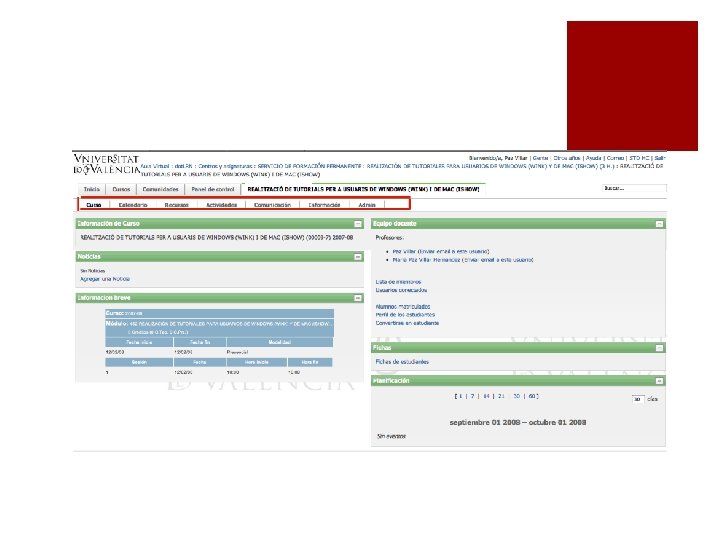Collapse the Planificación panel

pyautogui.click(x=659, y=381)
